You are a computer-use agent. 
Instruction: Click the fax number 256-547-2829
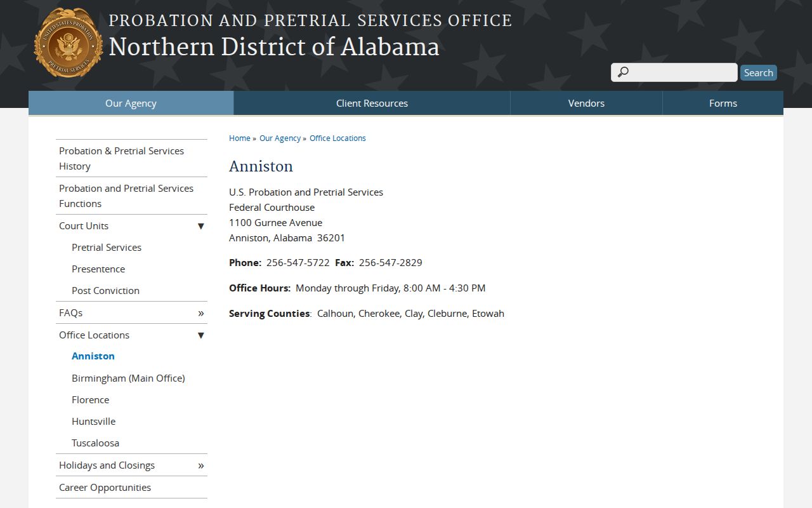point(391,263)
